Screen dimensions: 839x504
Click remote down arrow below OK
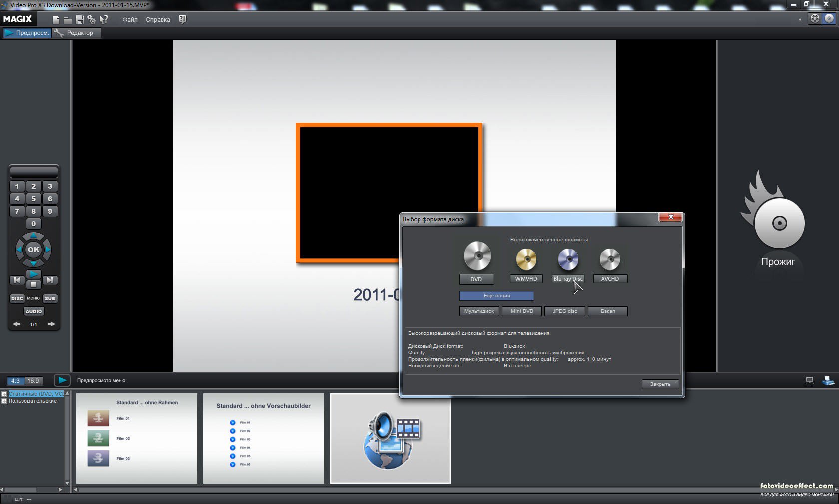point(33,263)
